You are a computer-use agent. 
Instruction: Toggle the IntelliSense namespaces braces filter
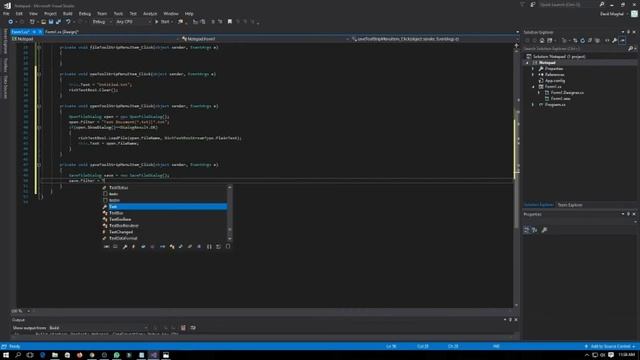point(209,247)
